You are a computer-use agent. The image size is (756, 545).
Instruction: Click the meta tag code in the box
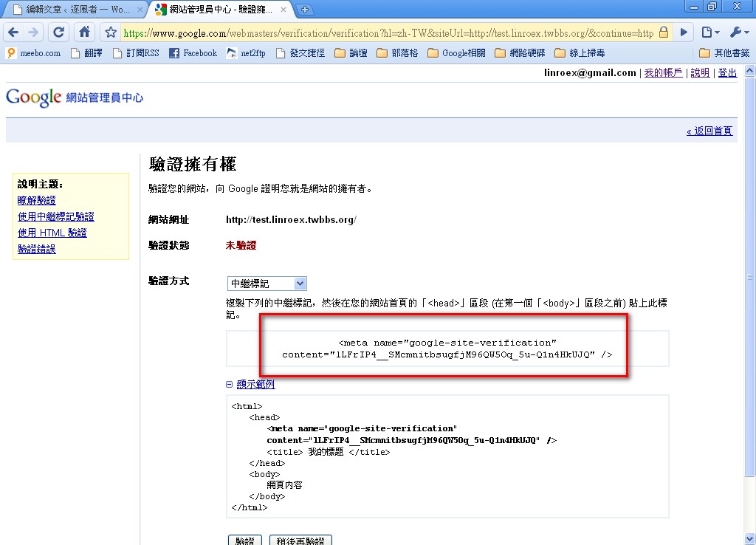pos(447,349)
